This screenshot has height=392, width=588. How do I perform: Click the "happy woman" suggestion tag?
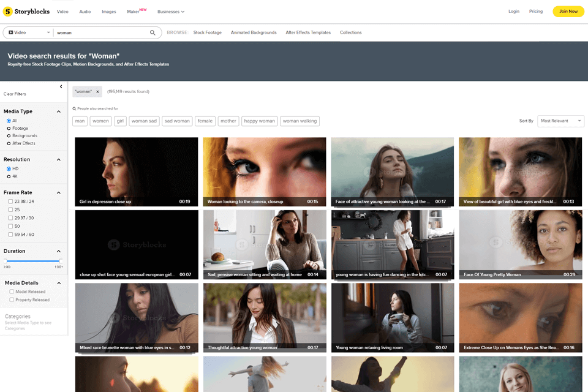tap(260, 121)
